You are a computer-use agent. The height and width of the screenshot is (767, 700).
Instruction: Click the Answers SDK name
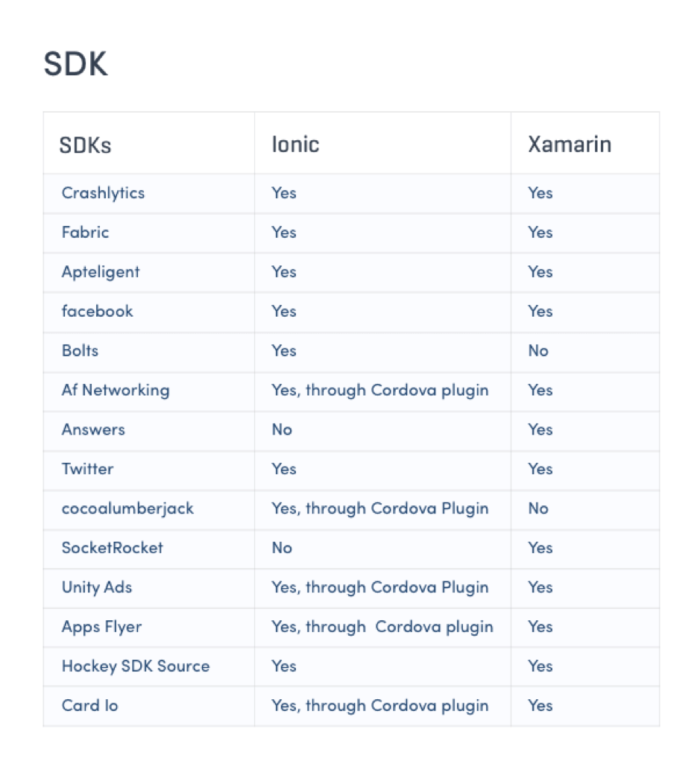(x=93, y=429)
